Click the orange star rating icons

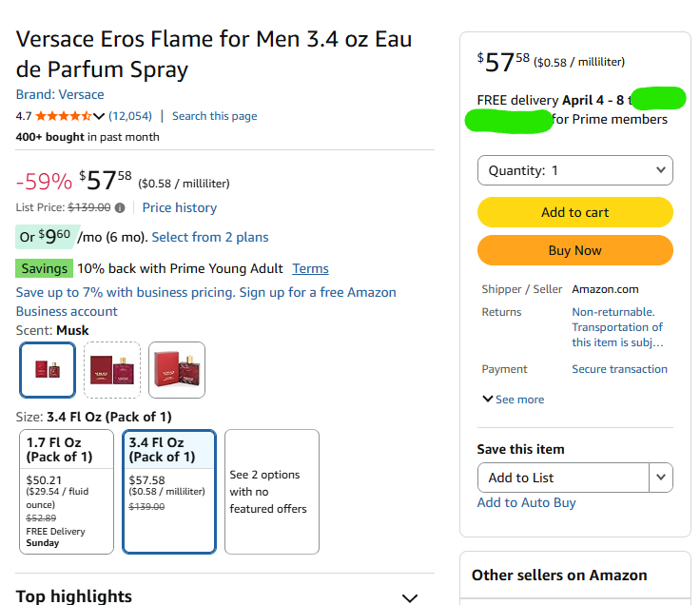[64, 116]
